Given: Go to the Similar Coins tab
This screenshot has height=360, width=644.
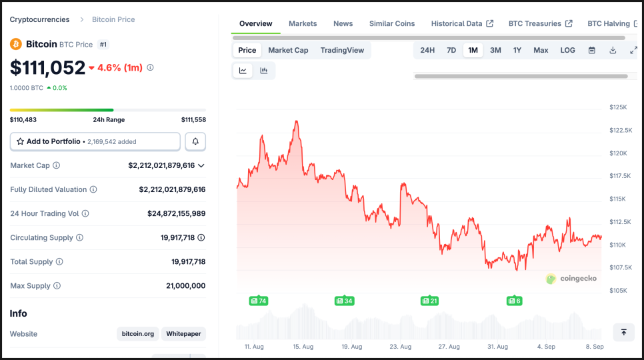Looking at the screenshot, I should pyautogui.click(x=392, y=23).
